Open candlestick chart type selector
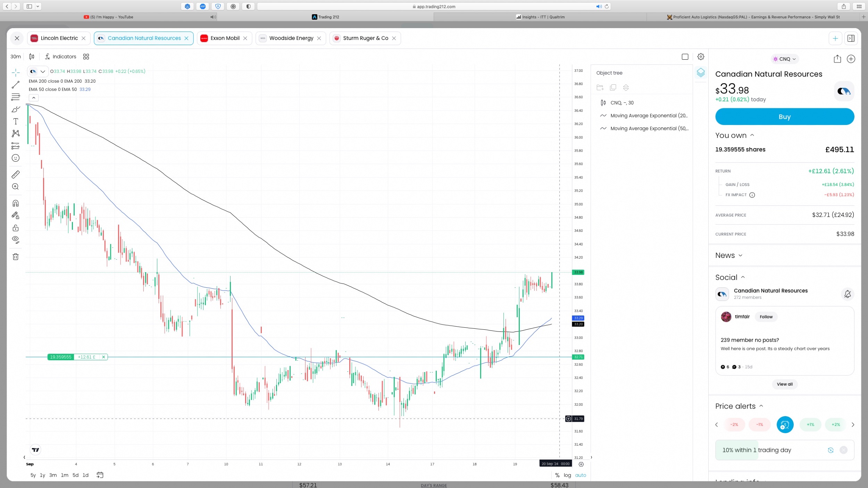 (x=32, y=57)
